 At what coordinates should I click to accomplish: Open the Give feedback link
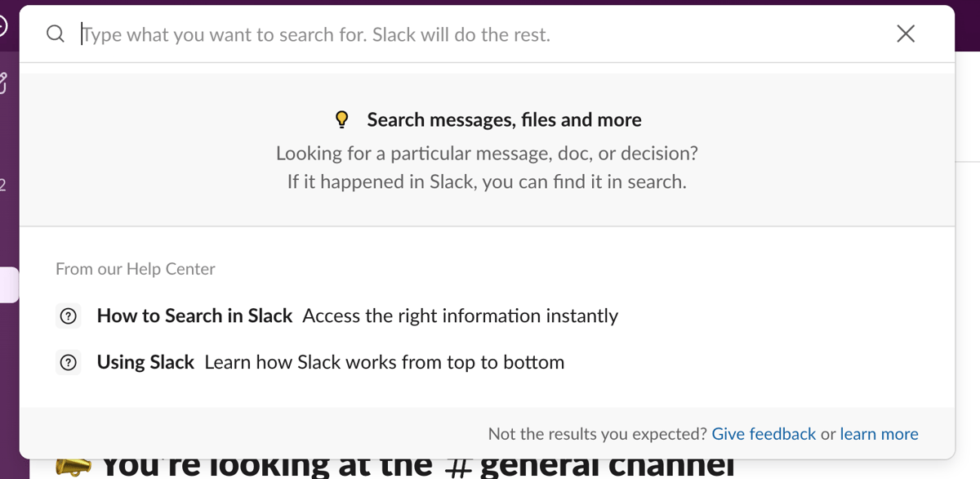pos(763,434)
